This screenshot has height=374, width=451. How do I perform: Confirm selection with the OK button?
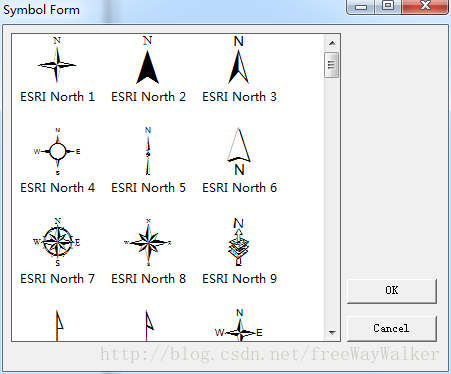tap(392, 291)
